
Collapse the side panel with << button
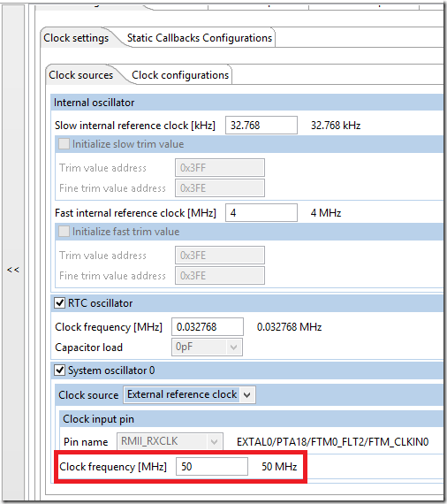click(x=13, y=270)
